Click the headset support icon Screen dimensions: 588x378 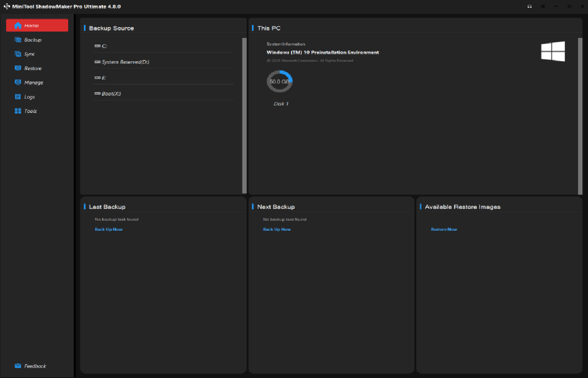tap(530, 6)
